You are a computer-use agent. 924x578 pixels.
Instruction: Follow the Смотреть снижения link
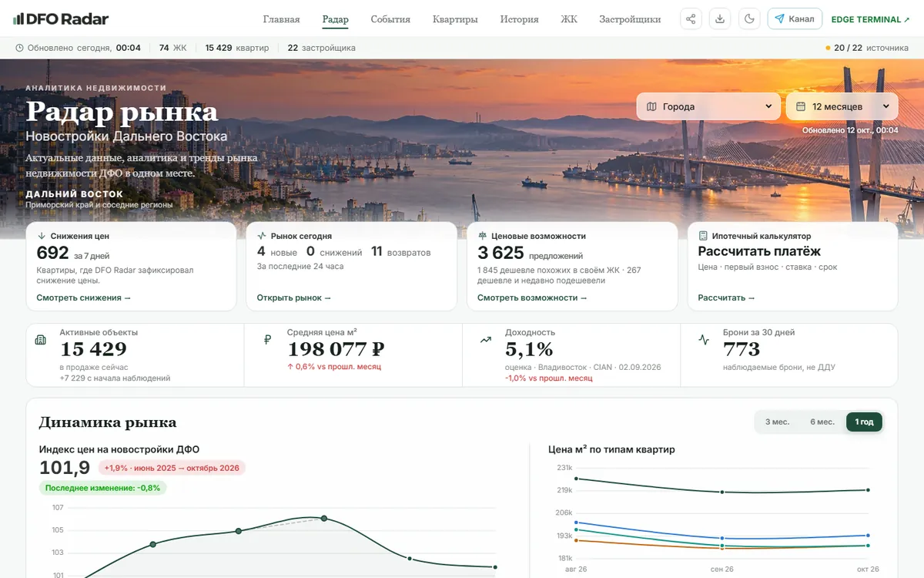tap(84, 297)
